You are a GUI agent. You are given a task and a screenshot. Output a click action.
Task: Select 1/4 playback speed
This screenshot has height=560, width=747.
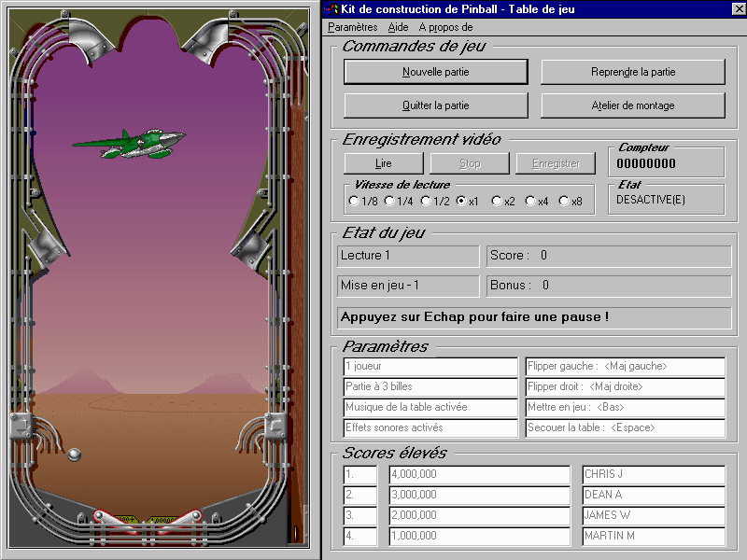(388, 199)
